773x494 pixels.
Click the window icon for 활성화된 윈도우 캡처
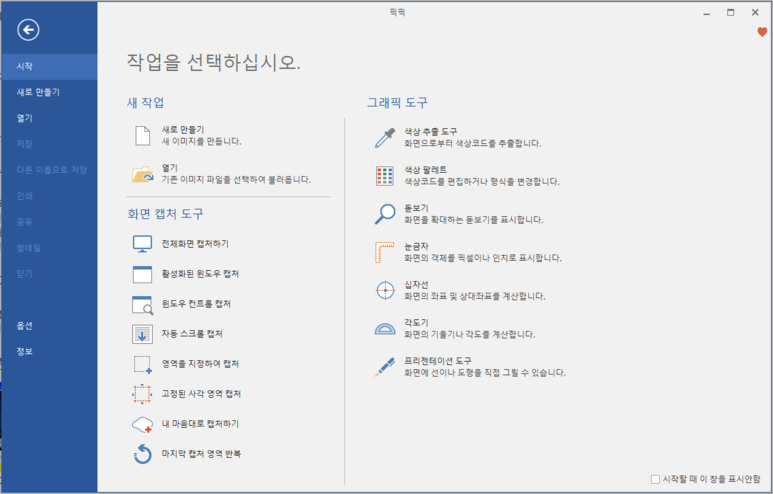(x=142, y=274)
